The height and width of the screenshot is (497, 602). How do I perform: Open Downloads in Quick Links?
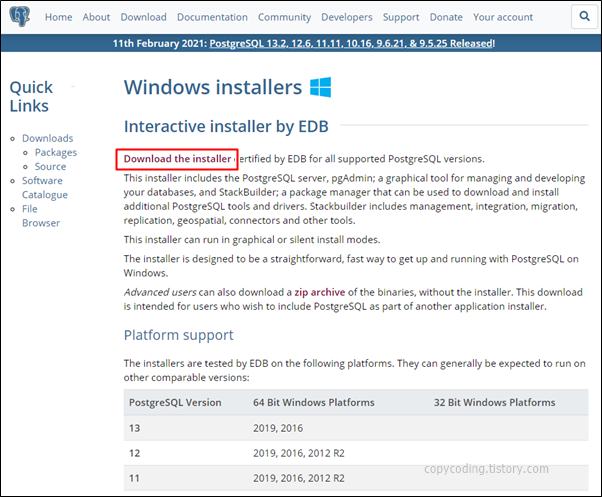click(x=48, y=138)
